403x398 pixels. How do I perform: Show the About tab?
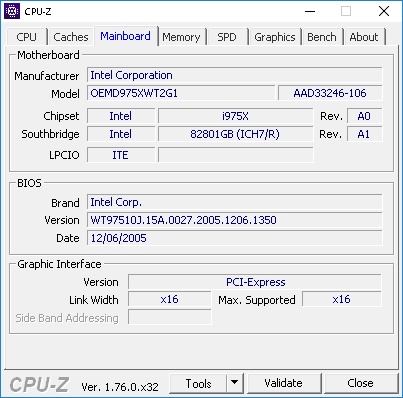pyautogui.click(x=364, y=37)
